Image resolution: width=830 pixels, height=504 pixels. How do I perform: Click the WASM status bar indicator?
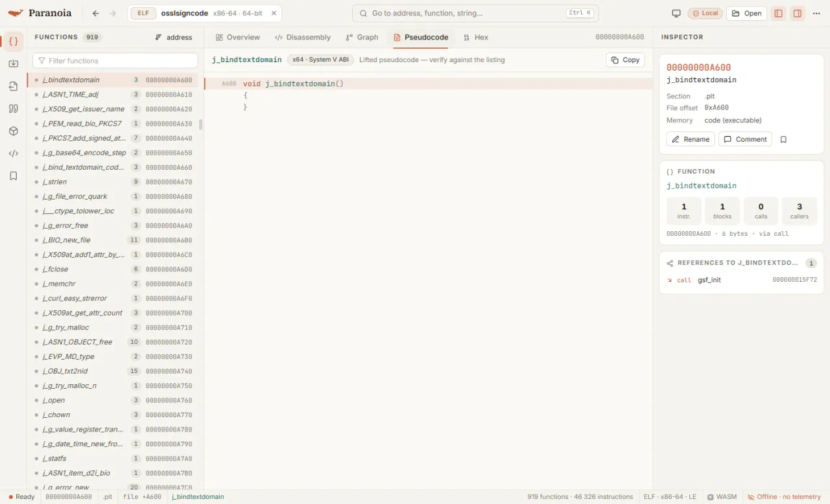point(721,497)
